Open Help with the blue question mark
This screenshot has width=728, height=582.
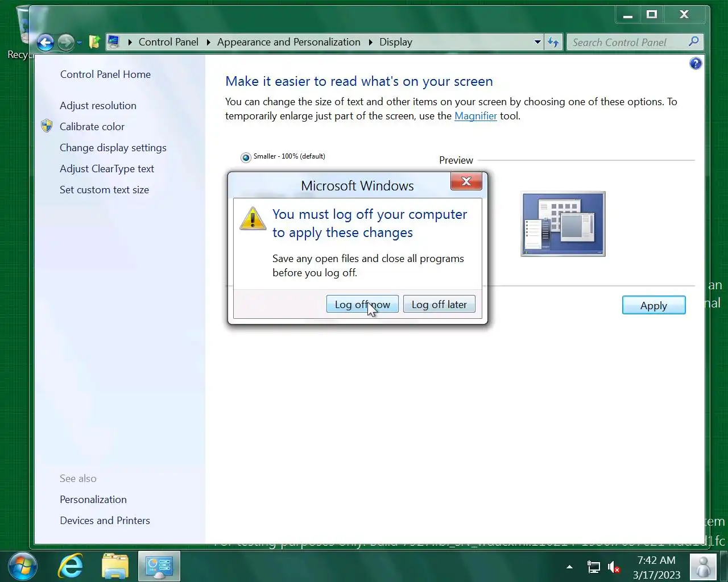(x=696, y=64)
